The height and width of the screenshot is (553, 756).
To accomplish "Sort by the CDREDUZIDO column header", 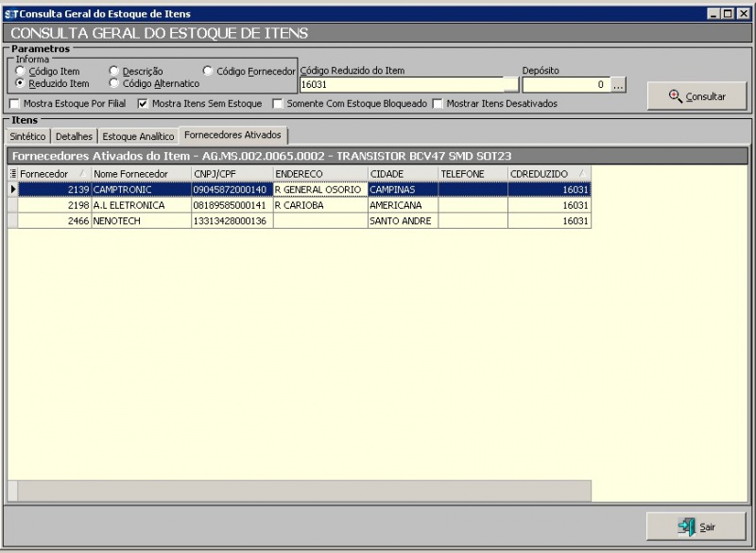I will 539,174.
